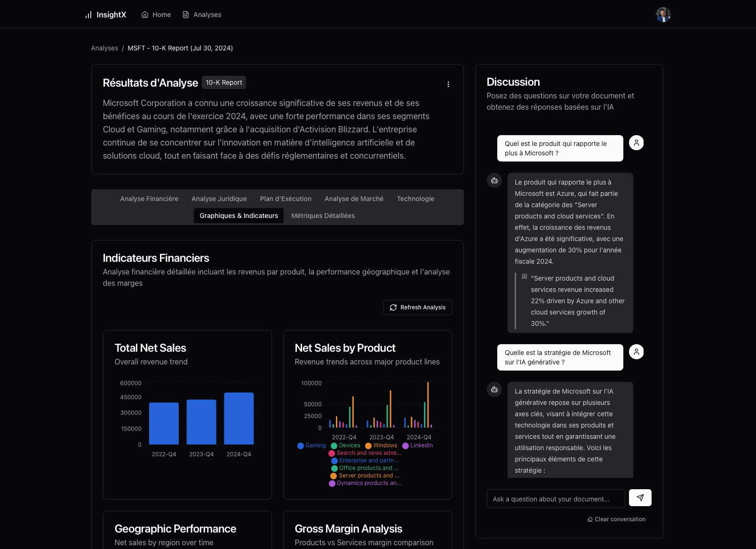The height and width of the screenshot is (549, 756).
Task: Click bot icon beside the IA générative answer
Action: [494, 389]
